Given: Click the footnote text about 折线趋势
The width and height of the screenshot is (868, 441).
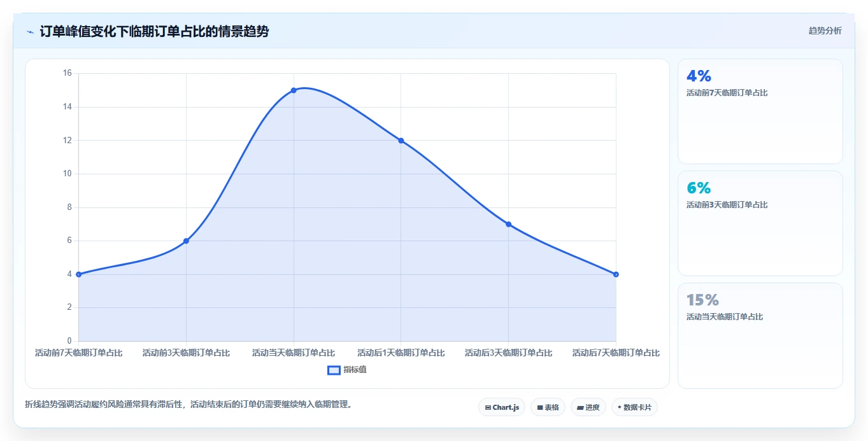Looking at the screenshot, I should click(189, 404).
